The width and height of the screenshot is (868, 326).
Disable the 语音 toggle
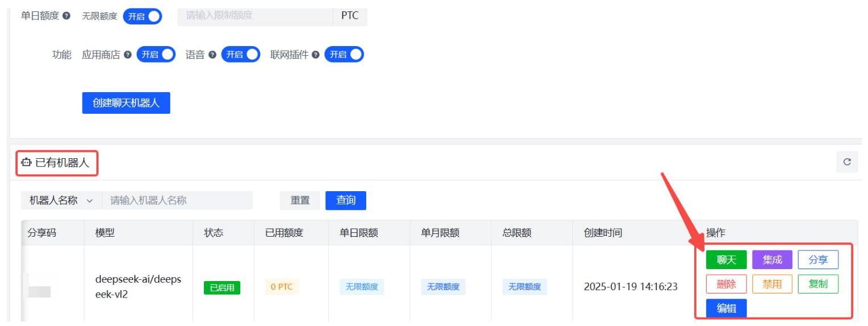(x=241, y=55)
